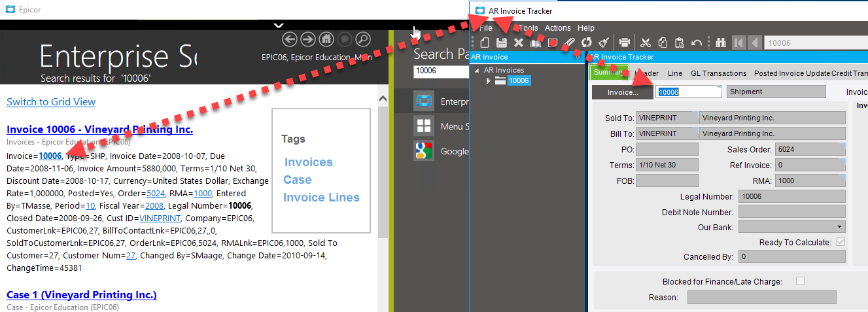
Task: Click the Sales Order 5024 field
Action: (x=810, y=150)
